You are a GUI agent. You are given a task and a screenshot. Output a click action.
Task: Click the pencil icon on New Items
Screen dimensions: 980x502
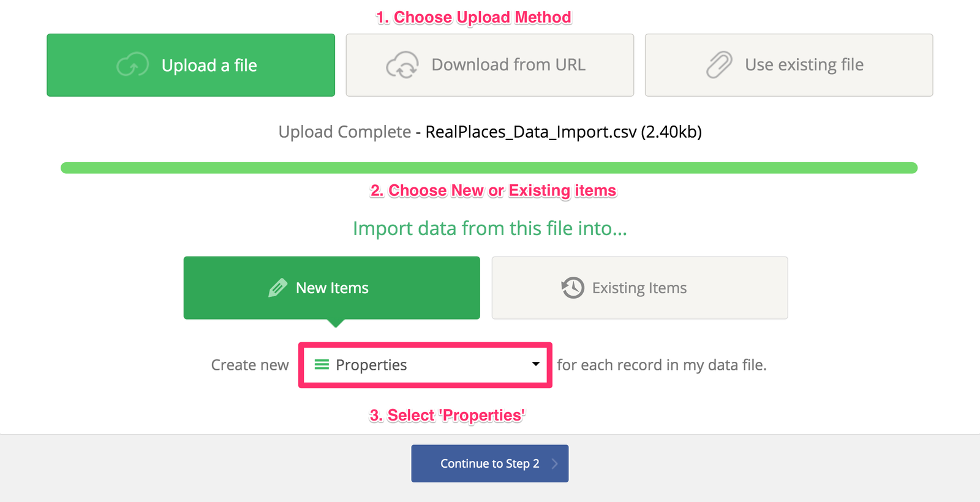(277, 288)
